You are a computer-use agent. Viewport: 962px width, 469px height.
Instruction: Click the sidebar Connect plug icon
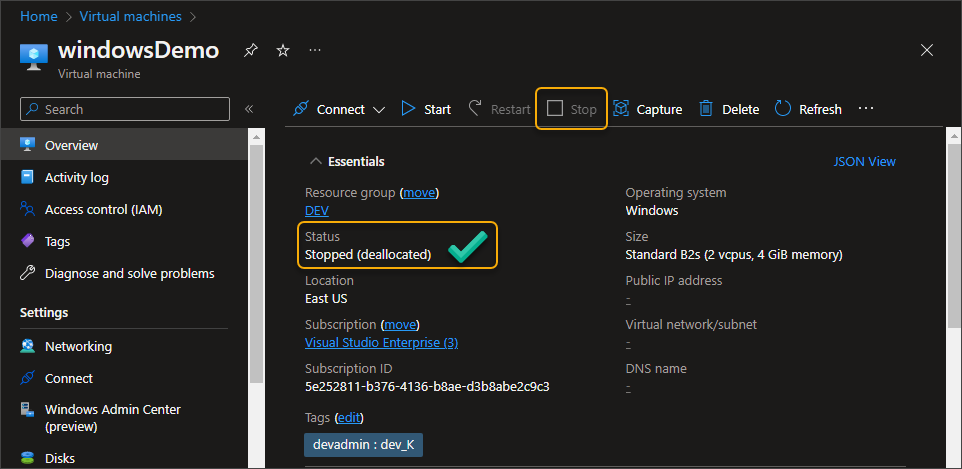click(x=28, y=378)
